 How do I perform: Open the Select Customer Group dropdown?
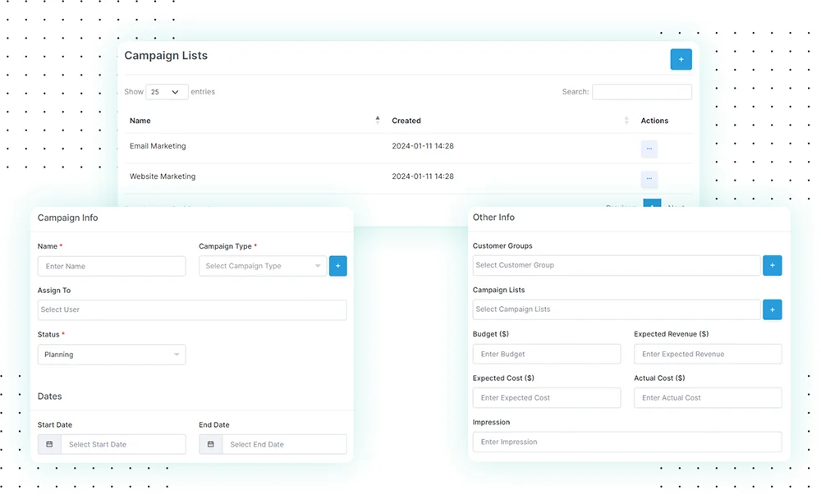coord(614,265)
